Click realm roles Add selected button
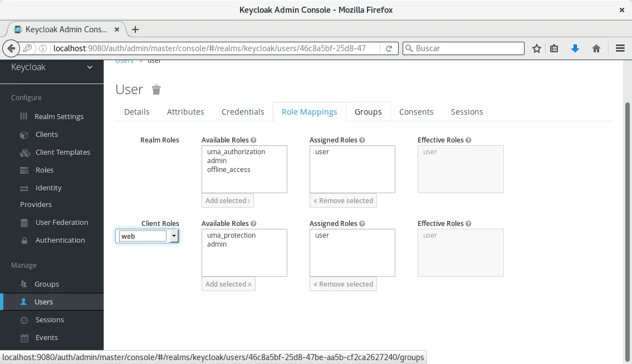 (x=228, y=200)
